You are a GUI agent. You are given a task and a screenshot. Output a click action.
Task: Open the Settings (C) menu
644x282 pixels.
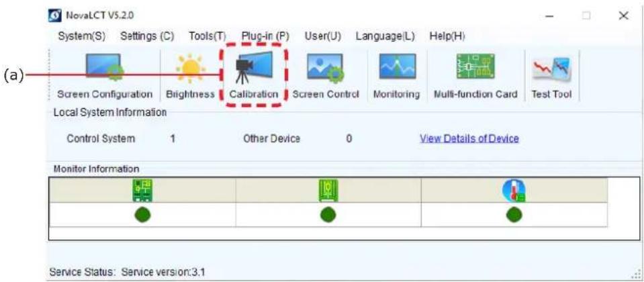click(x=147, y=36)
